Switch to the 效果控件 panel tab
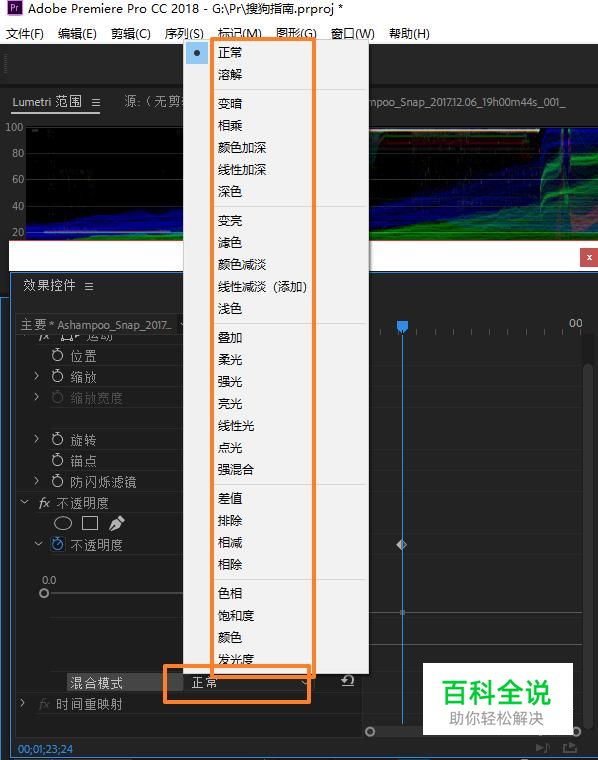The image size is (598, 760). point(49,285)
